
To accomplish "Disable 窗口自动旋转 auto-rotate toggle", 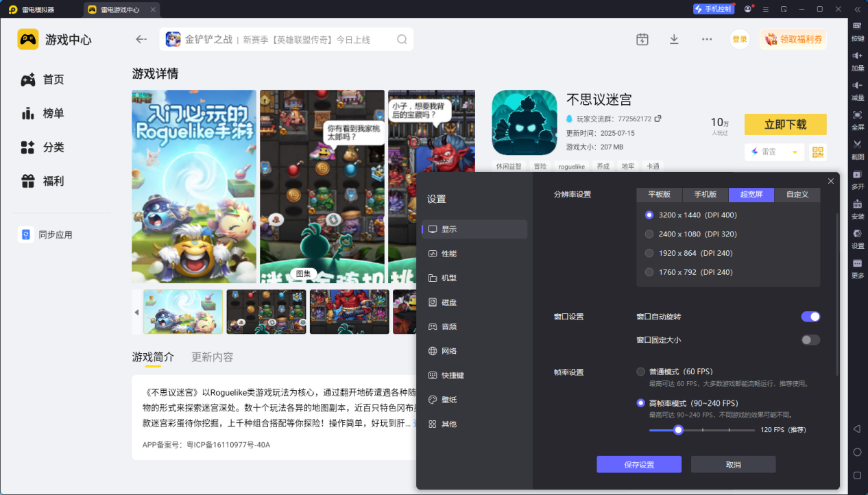I will [x=810, y=316].
